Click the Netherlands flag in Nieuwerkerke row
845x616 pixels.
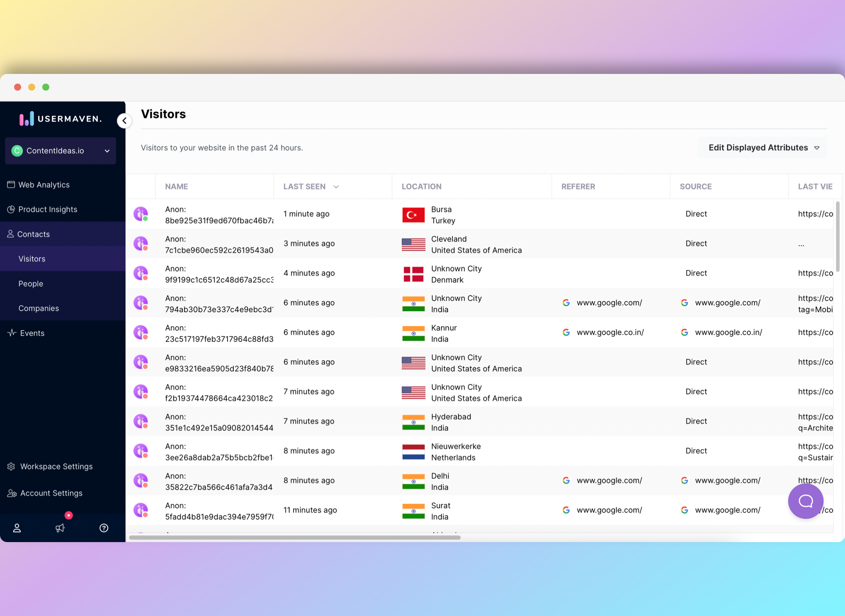tap(414, 452)
